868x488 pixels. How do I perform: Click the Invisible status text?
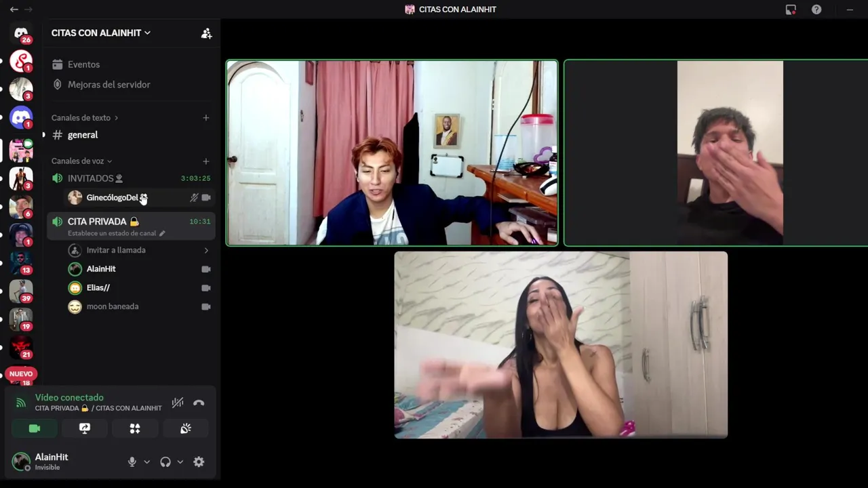point(47,468)
